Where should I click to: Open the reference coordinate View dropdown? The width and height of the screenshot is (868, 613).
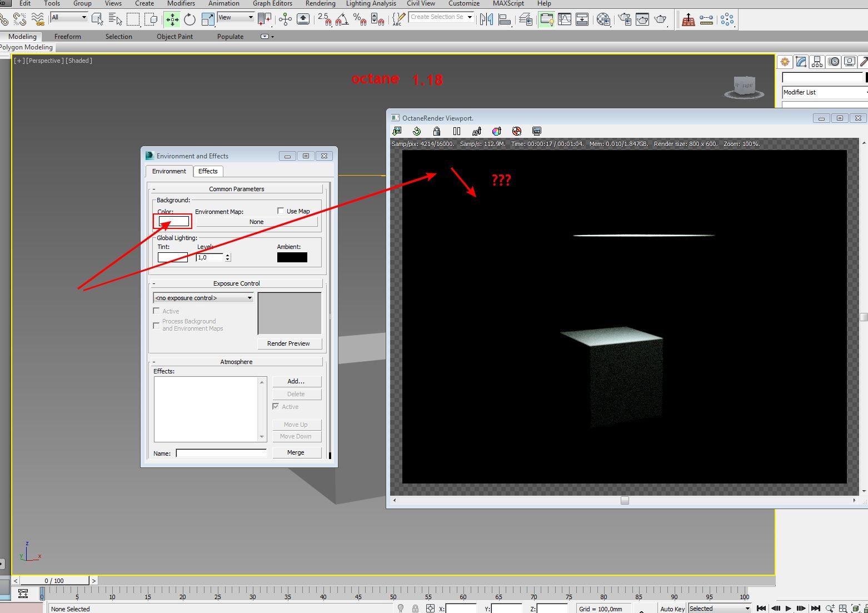tap(236, 17)
